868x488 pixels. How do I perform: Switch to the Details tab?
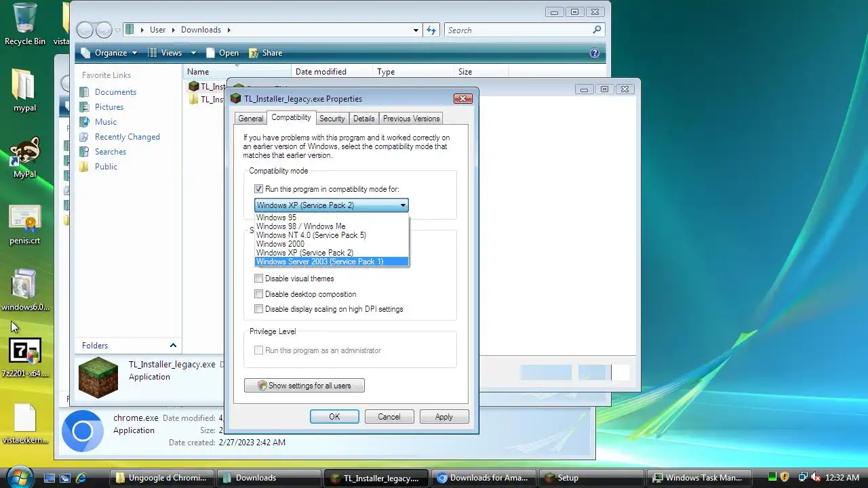click(363, 119)
